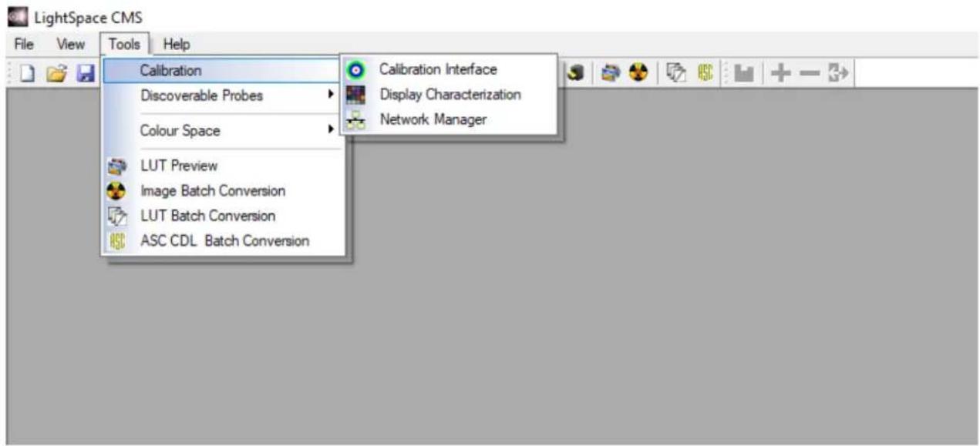
Task: Close the open Tools menu
Action: [125, 45]
